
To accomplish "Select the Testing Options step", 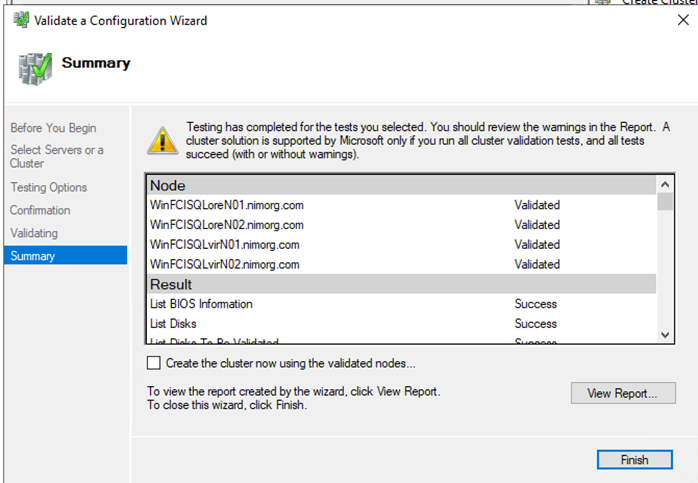I will pyautogui.click(x=48, y=187).
